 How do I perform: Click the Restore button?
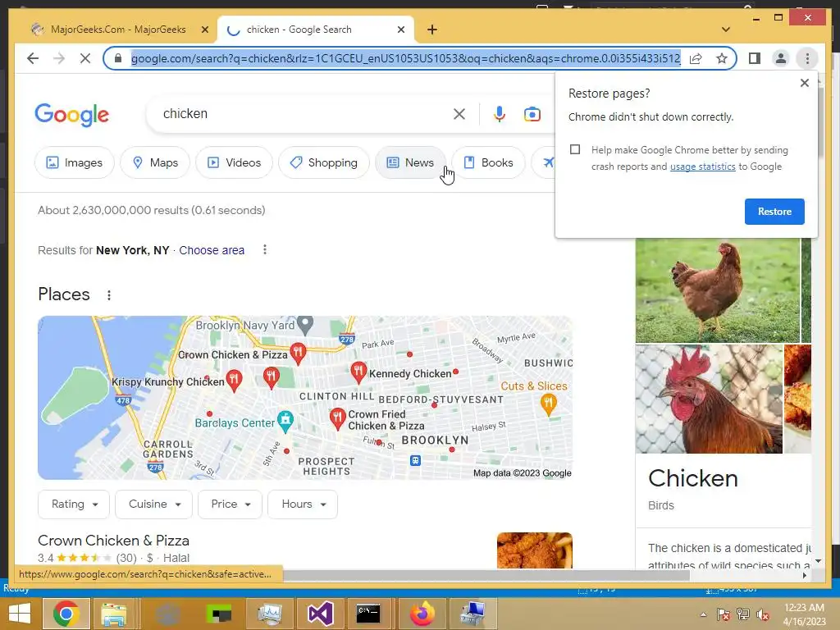pyautogui.click(x=774, y=211)
